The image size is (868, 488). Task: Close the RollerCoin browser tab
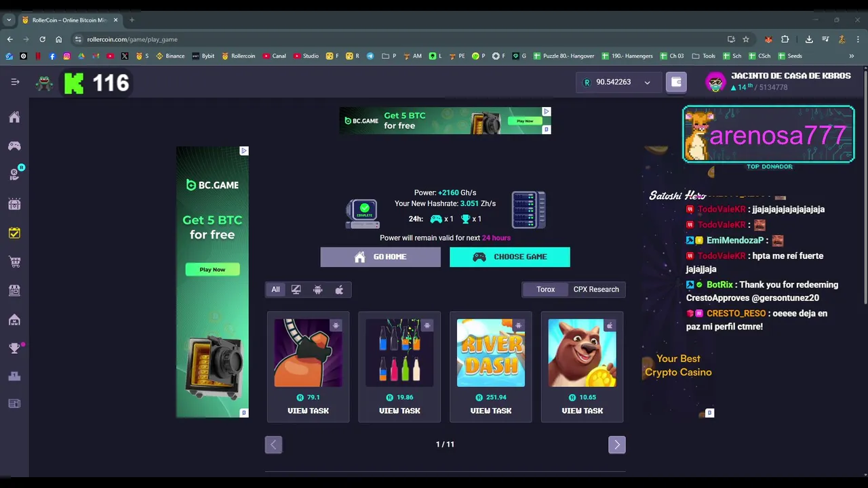[115, 20]
